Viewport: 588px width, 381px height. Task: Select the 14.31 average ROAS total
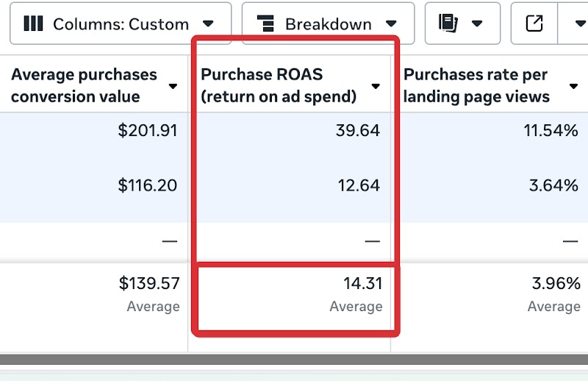(x=362, y=284)
